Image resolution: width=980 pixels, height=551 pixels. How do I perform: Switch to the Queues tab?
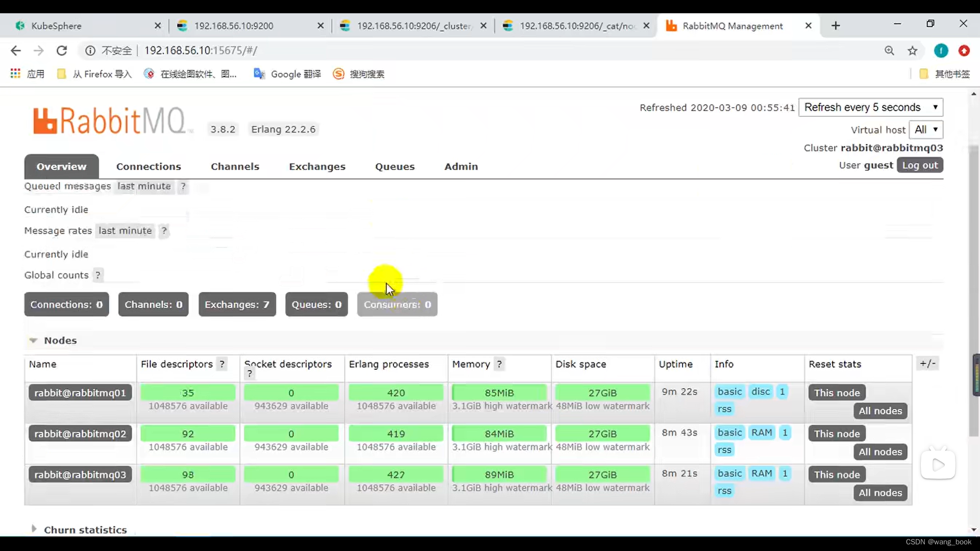(395, 166)
